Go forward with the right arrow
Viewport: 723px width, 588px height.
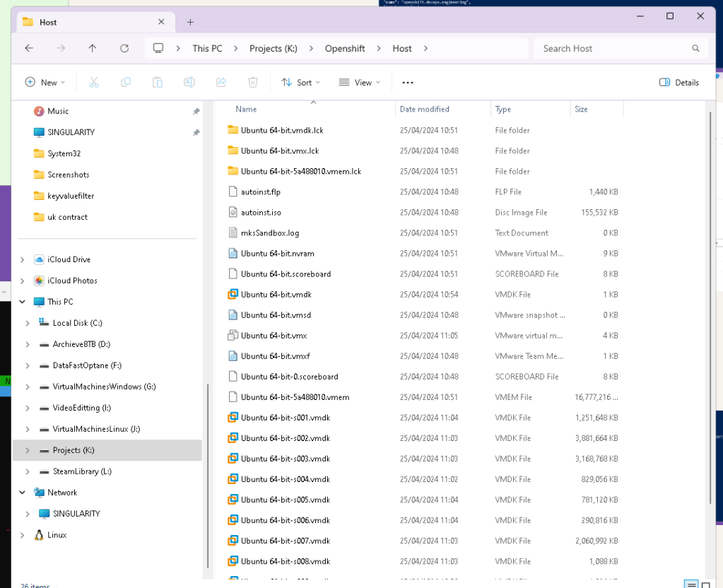[61, 49]
